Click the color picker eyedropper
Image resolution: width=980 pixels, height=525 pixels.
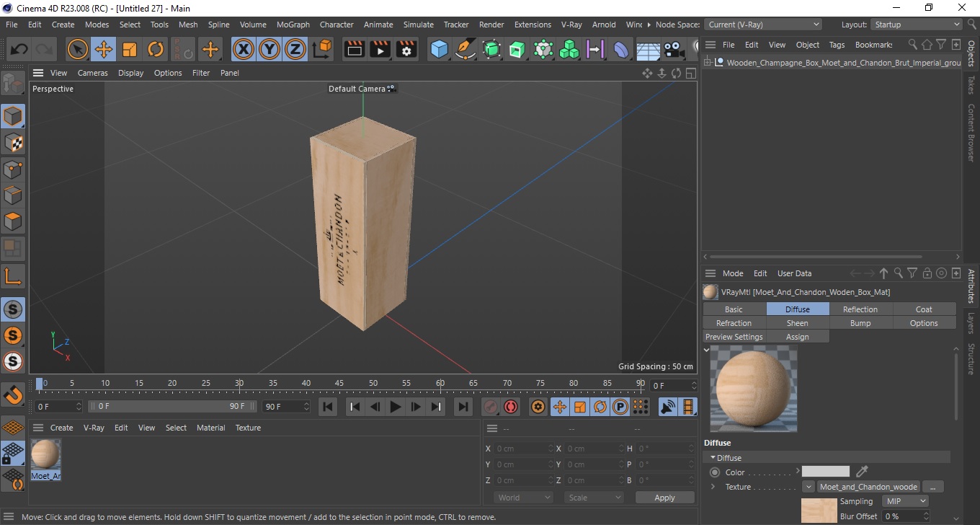(862, 472)
